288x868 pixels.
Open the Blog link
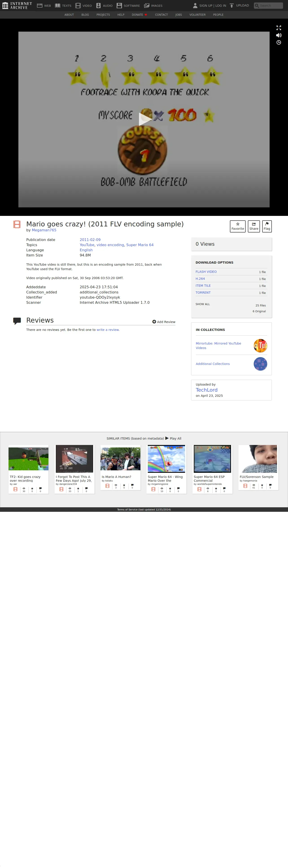[85, 15]
